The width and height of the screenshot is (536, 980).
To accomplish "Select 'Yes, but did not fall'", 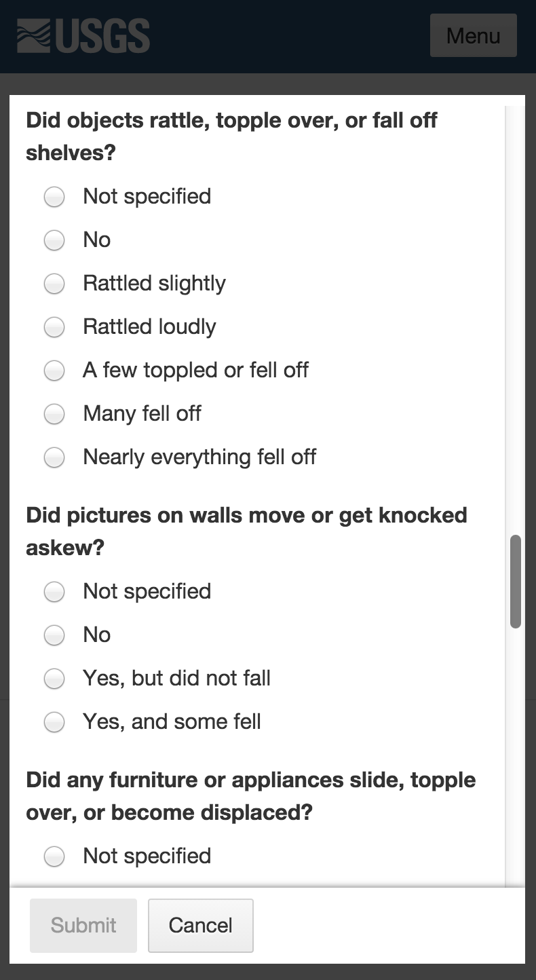I will [54, 679].
